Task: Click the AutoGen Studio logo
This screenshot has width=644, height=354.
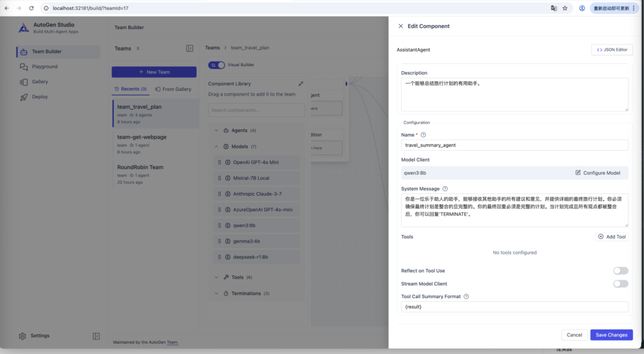Action: (24, 28)
